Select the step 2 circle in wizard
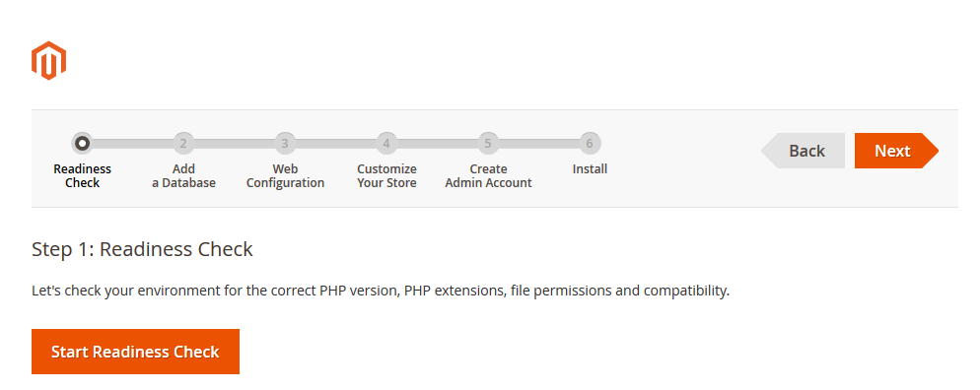 point(183,144)
